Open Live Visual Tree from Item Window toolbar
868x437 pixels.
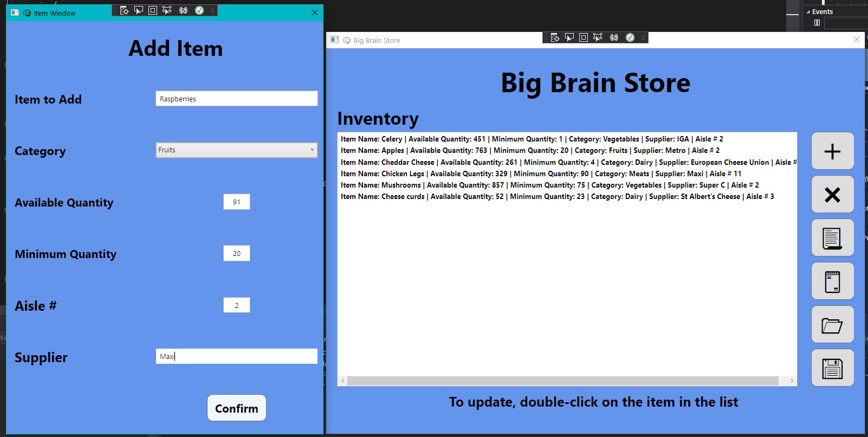click(x=124, y=10)
